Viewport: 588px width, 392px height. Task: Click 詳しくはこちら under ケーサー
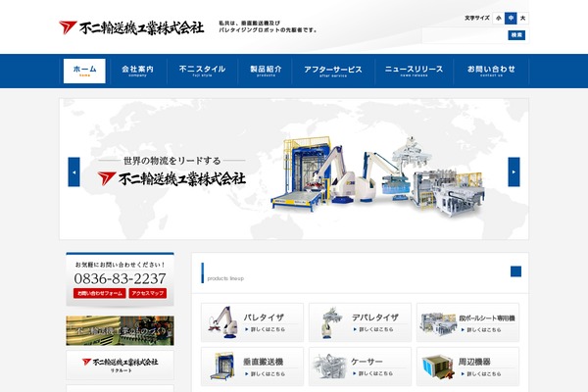372,373
